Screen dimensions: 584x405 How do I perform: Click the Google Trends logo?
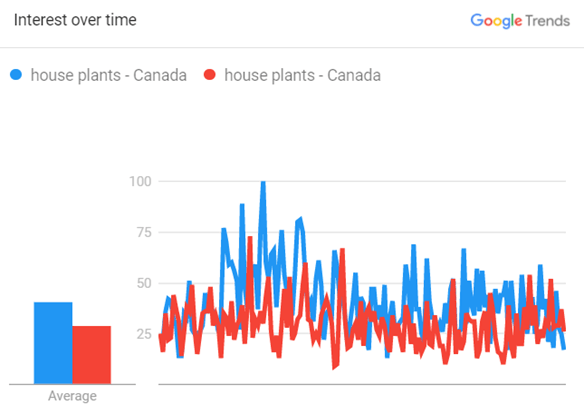click(x=520, y=20)
